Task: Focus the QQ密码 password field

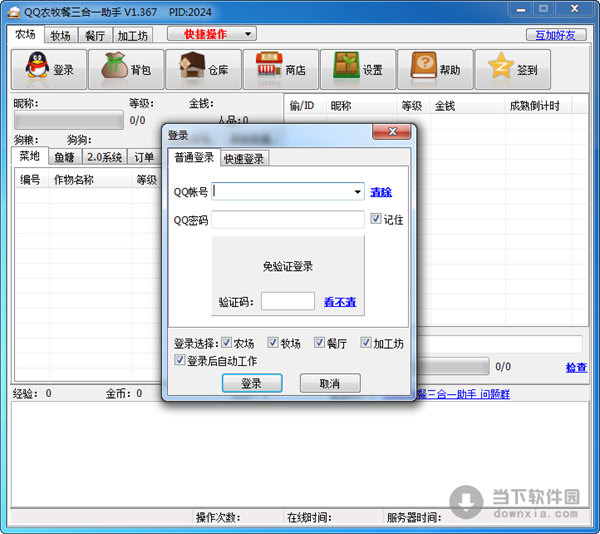Action: (288, 220)
